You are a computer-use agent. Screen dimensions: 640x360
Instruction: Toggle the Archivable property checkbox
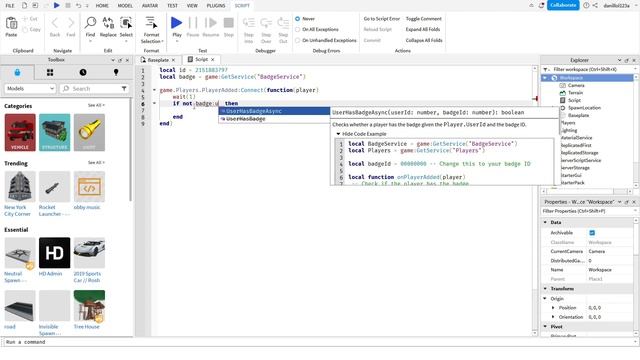pos(592,233)
